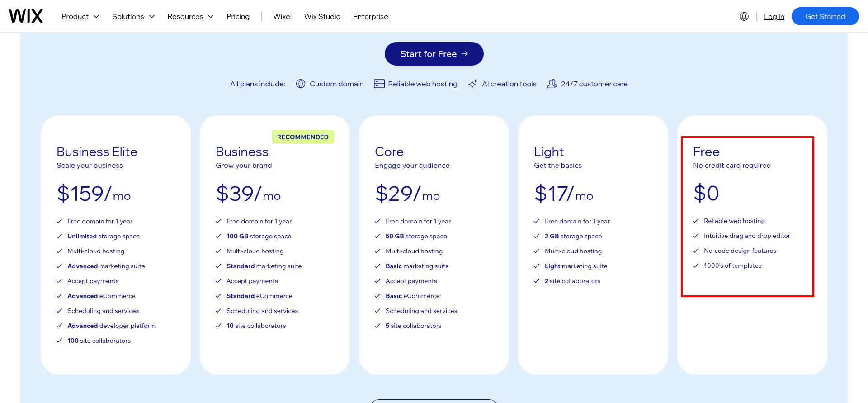Screen dimensions: 868x403
Task: Open the Pricing page
Action: pyautogui.click(x=238, y=16)
